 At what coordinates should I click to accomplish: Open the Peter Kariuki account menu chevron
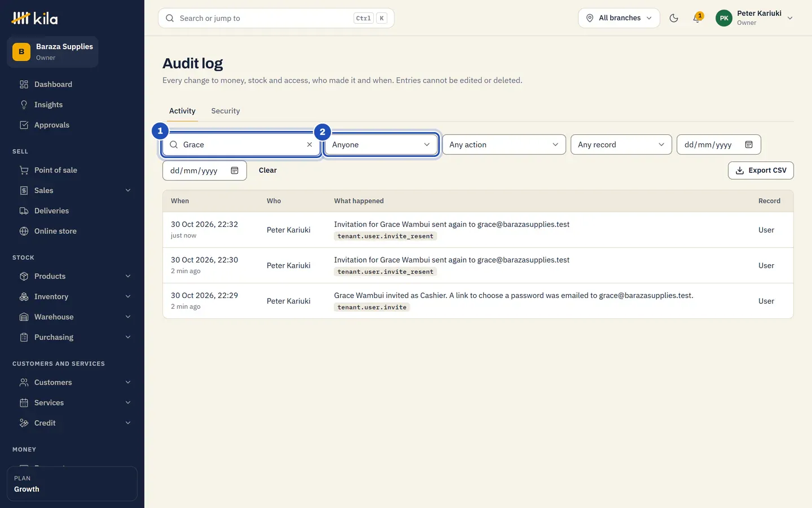(790, 18)
